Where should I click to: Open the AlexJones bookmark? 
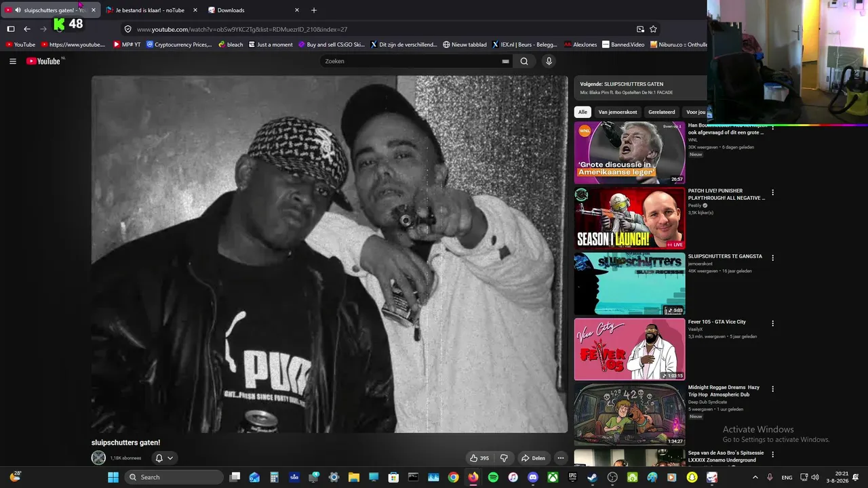tap(580, 45)
